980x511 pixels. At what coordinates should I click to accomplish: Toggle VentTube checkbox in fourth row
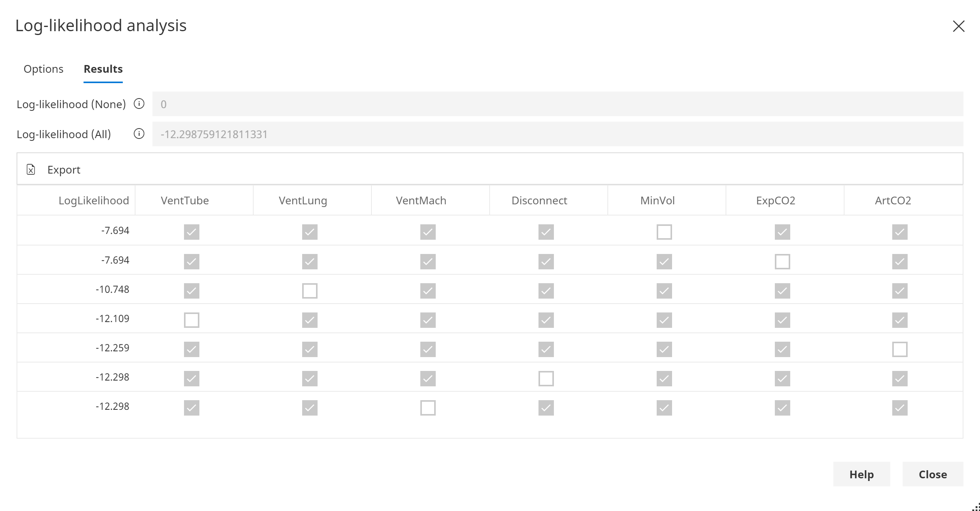point(192,318)
